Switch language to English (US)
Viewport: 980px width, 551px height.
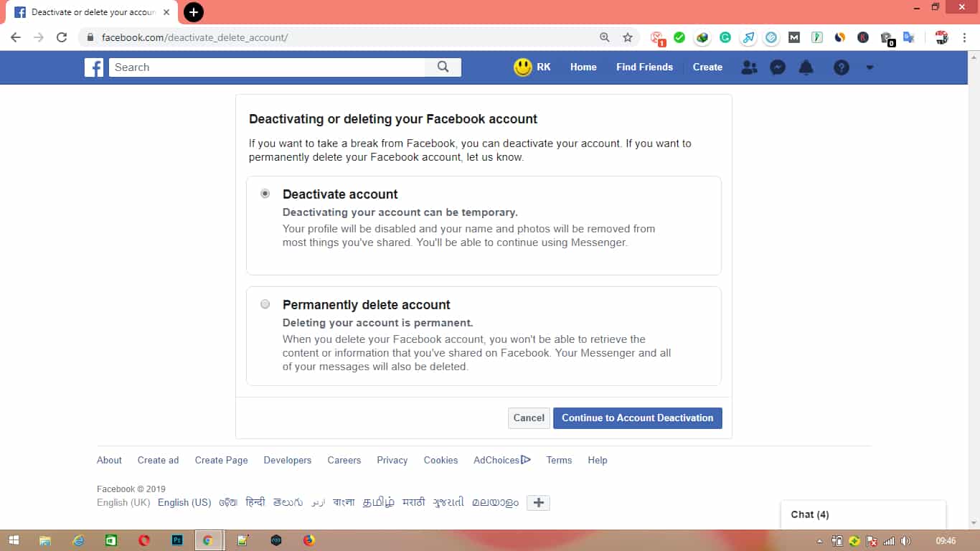point(184,502)
